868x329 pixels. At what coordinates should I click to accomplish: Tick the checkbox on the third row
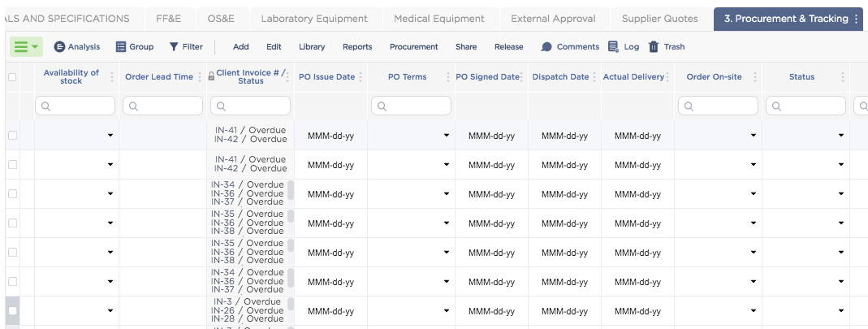click(12, 194)
